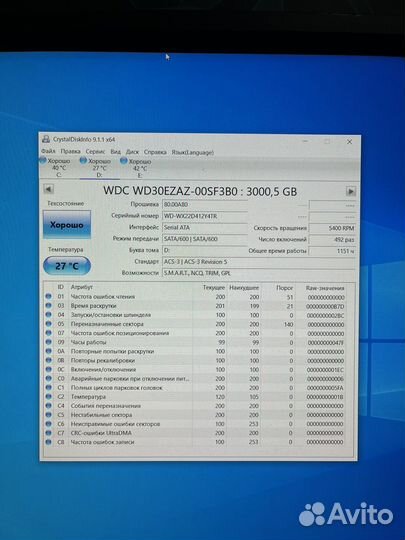Select the Нестабильные сектора attribute
The image size is (405, 540).
pyautogui.click(x=101, y=415)
